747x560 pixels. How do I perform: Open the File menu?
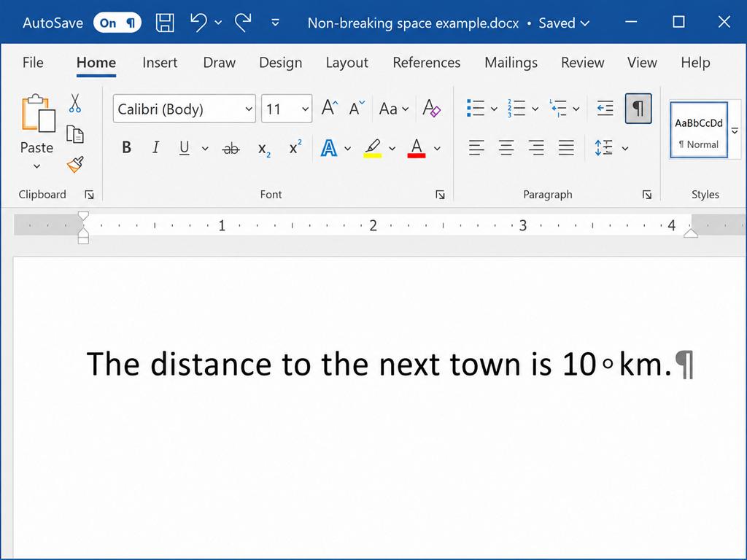pyautogui.click(x=33, y=63)
